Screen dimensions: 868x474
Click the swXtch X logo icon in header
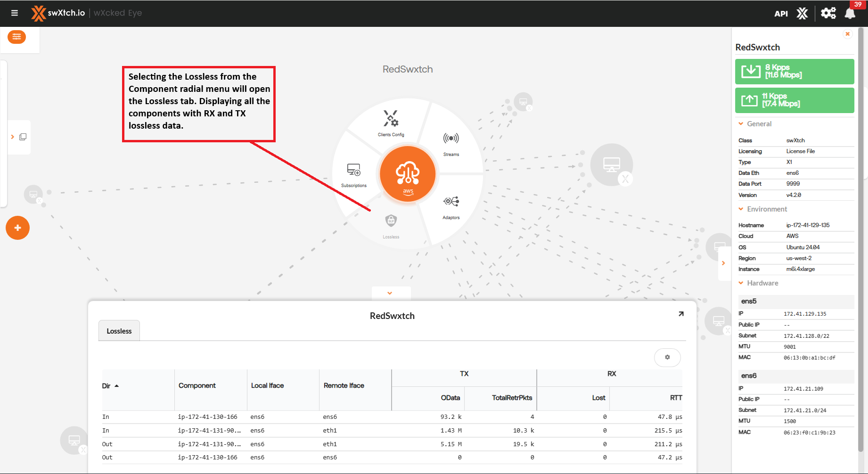click(x=802, y=13)
